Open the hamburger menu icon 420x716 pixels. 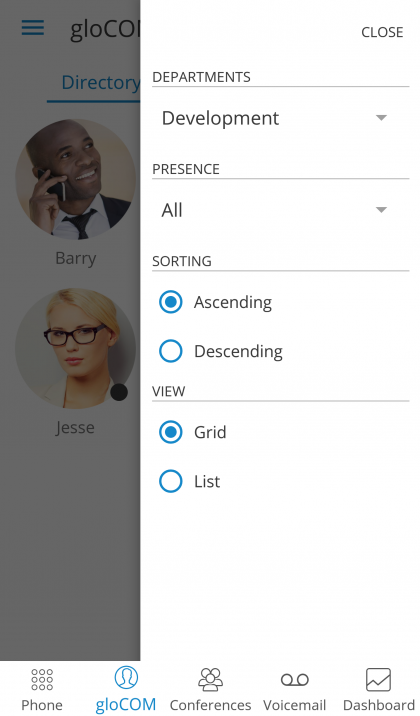33,28
